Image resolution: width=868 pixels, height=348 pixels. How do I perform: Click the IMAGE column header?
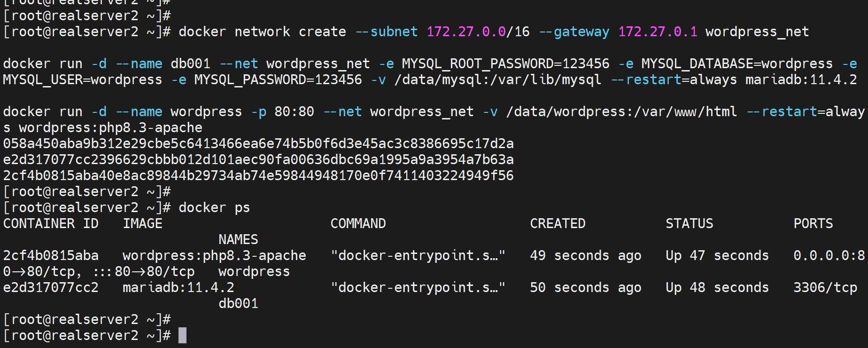[143, 223]
